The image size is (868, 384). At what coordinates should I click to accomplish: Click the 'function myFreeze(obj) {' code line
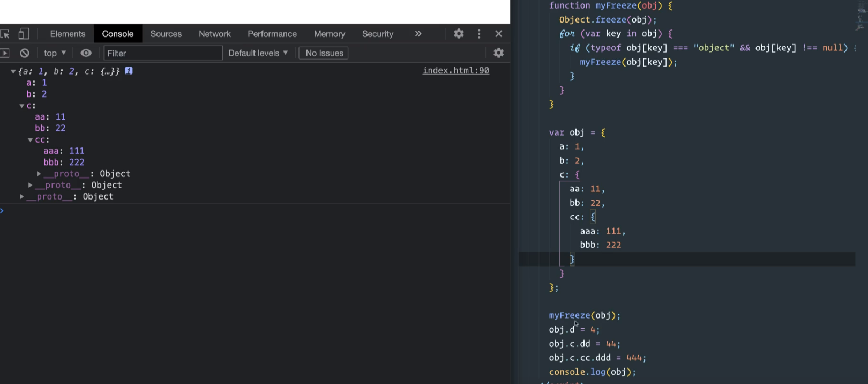point(611,5)
